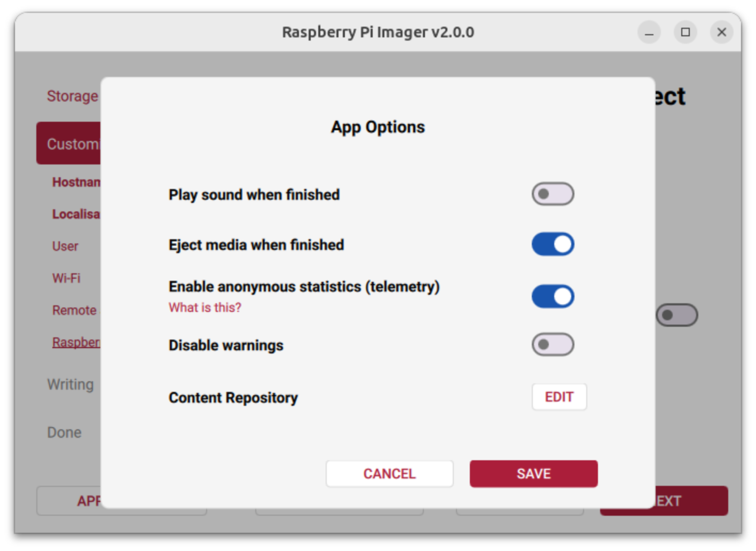Maximize the Raspberry Pi Imager window
The height and width of the screenshot is (551, 756).
pyautogui.click(x=685, y=33)
